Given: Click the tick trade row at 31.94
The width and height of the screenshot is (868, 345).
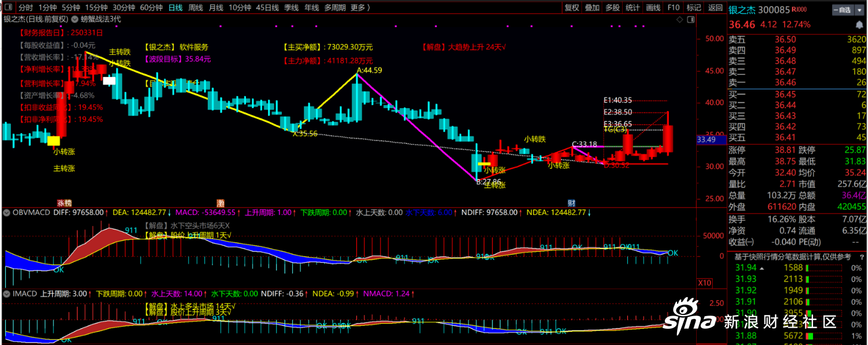Looking at the screenshot, I should (797, 268).
